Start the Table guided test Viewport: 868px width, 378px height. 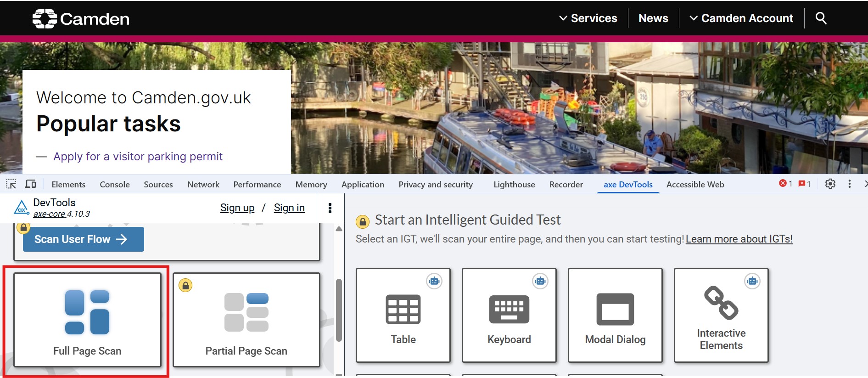point(403,315)
